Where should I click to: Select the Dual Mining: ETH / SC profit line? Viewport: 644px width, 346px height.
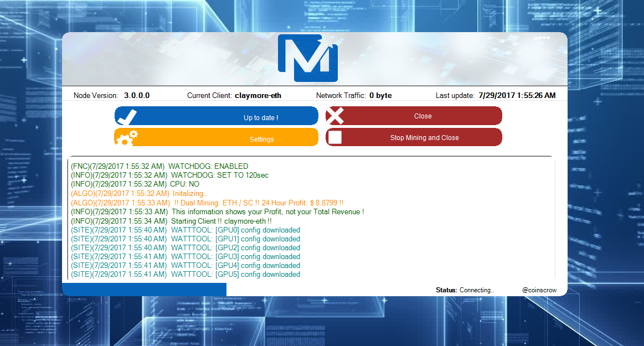[x=207, y=203]
